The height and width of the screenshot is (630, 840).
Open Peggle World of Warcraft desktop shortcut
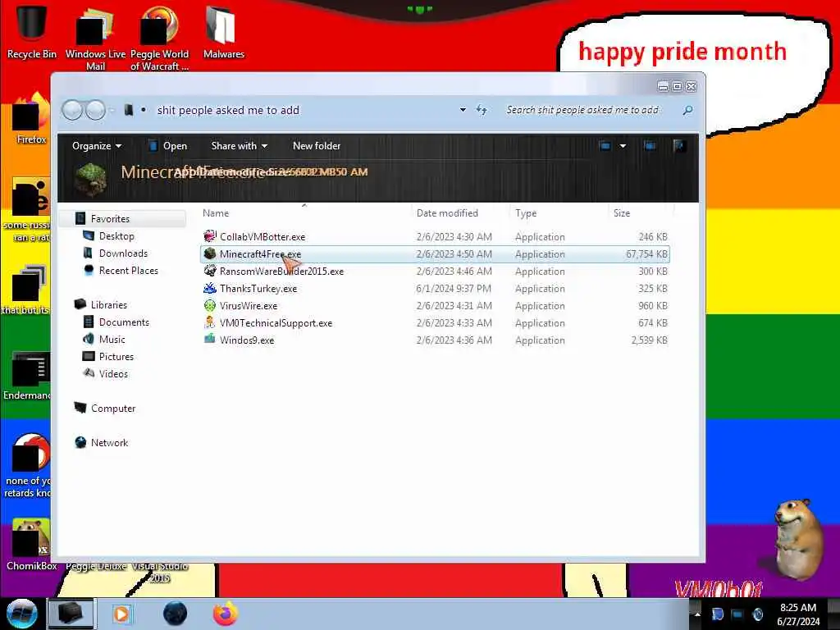[x=159, y=38]
